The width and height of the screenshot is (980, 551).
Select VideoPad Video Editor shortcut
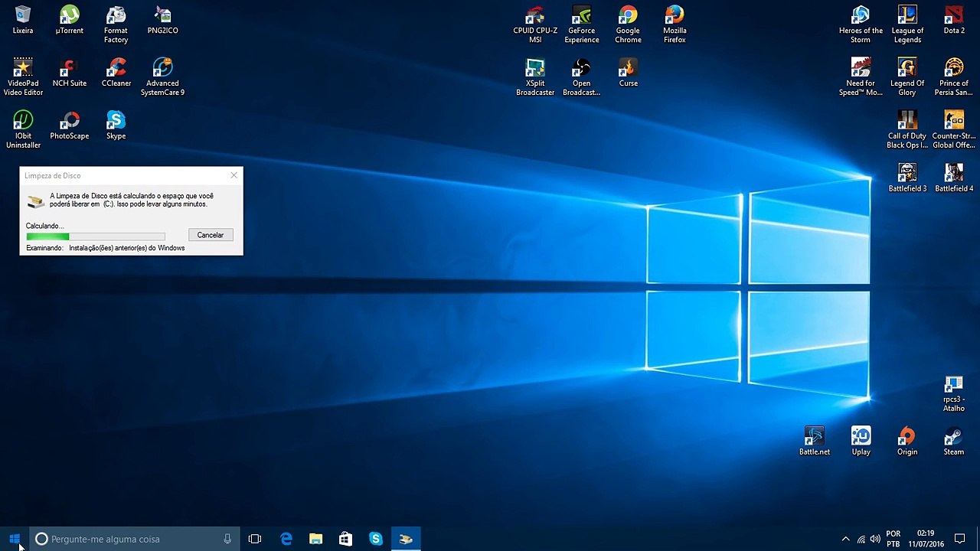click(x=23, y=77)
